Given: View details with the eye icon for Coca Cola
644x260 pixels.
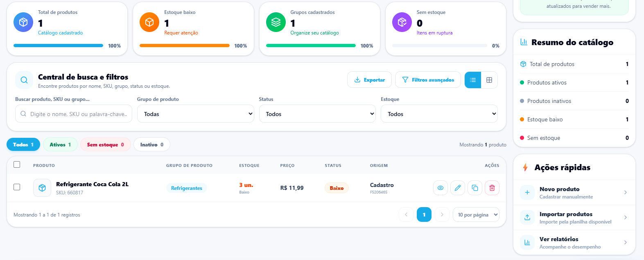Looking at the screenshot, I should click(441, 188).
